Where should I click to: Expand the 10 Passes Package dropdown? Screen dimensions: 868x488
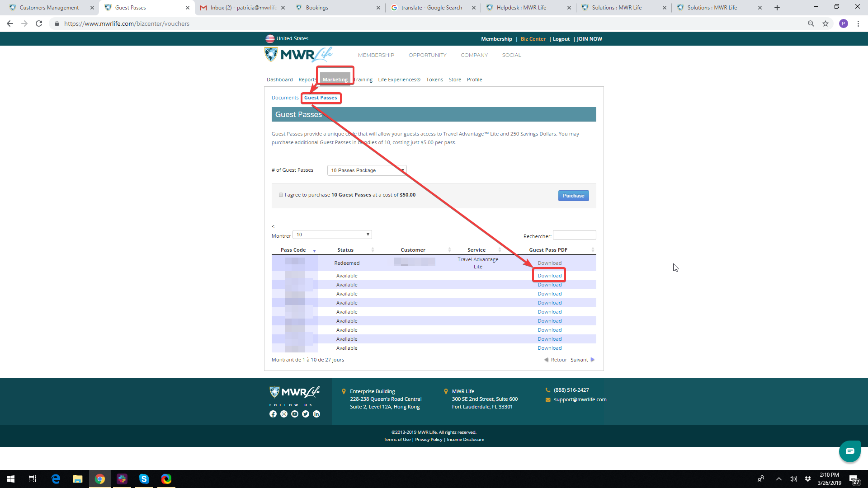(x=367, y=170)
